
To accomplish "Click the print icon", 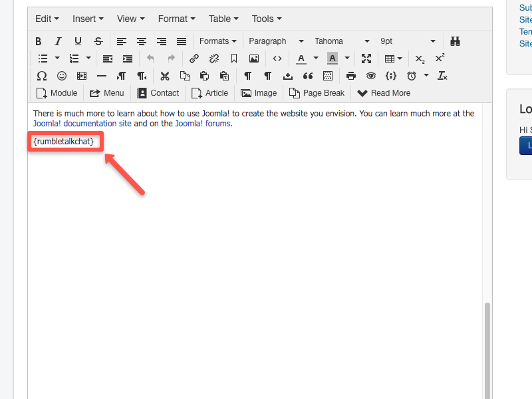I will click(351, 76).
